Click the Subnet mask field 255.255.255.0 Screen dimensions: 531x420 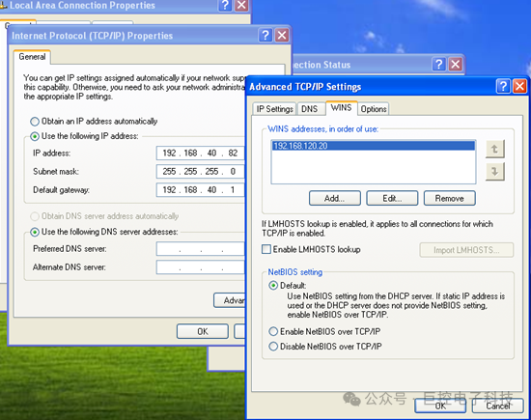(200, 172)
